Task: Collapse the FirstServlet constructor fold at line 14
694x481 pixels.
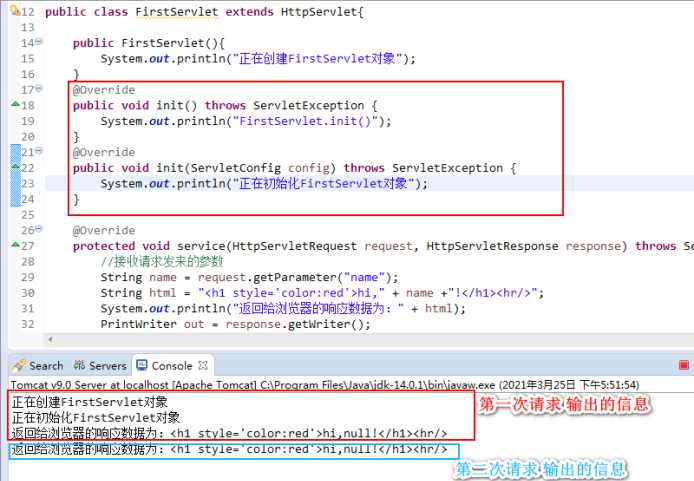Action: point(39,41)
